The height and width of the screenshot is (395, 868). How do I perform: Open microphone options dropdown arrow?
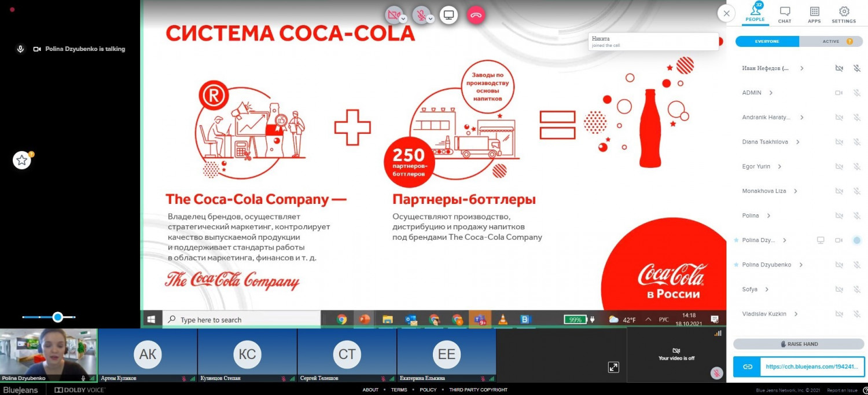click(x=431, y=19)
